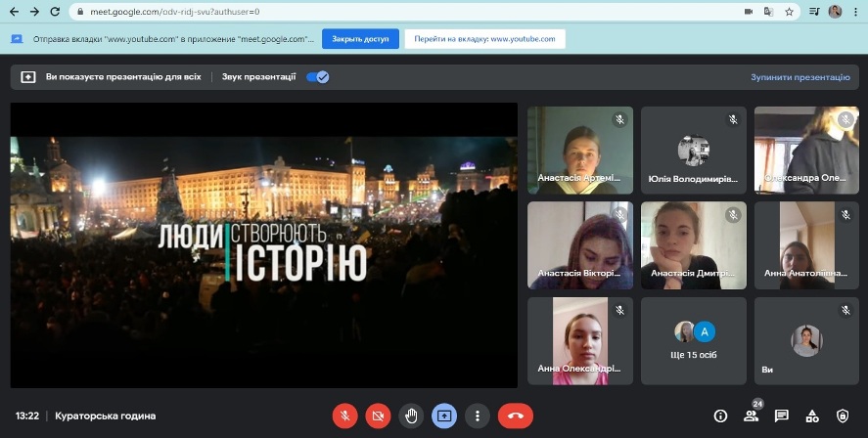Go forward in the browser
Screen dimensions: 868x438
coord(34,11)
